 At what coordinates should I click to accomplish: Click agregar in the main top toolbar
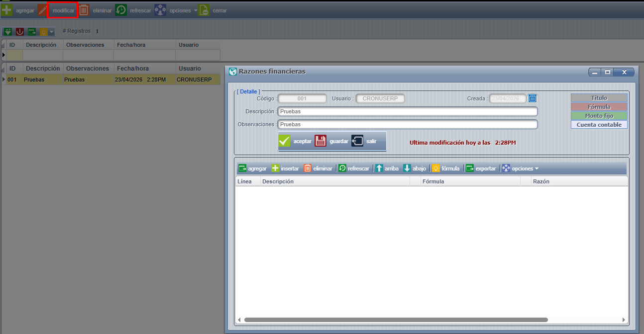pyautogui.click(x=18, y=10)
